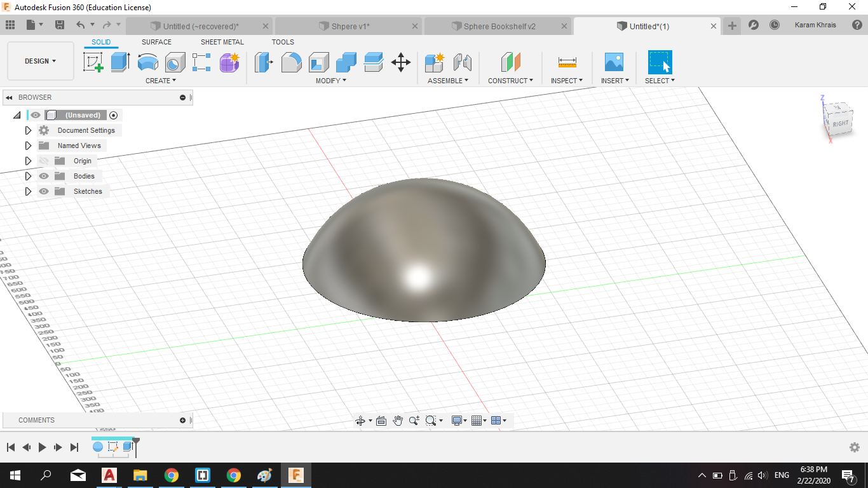This screenshot has width=868, height=488.
Task: Switch to the TOOLS tab
Action: (283, 42)
